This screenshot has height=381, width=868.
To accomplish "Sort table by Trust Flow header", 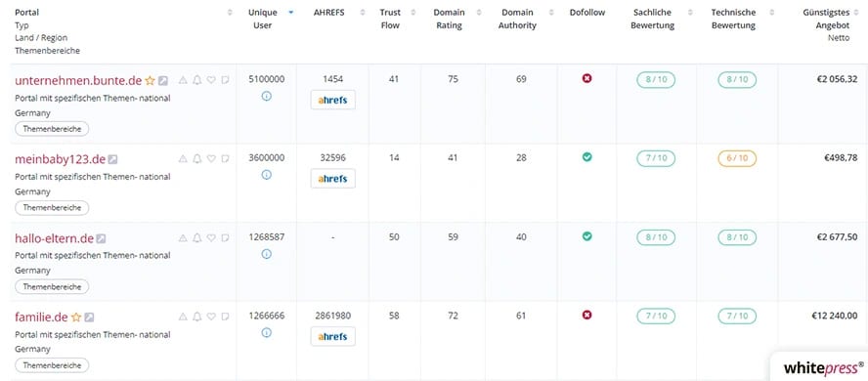I will (x=390, y=19).
